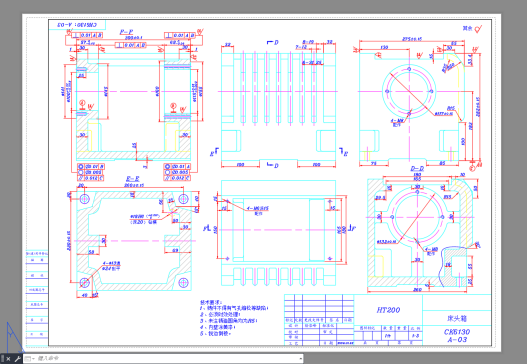Select the HT200 material text

388,310
